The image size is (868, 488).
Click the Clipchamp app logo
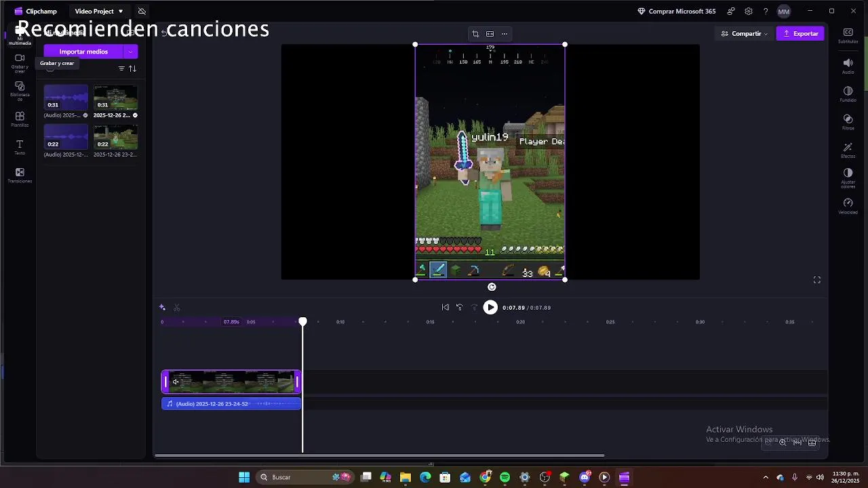click(18, 12)
